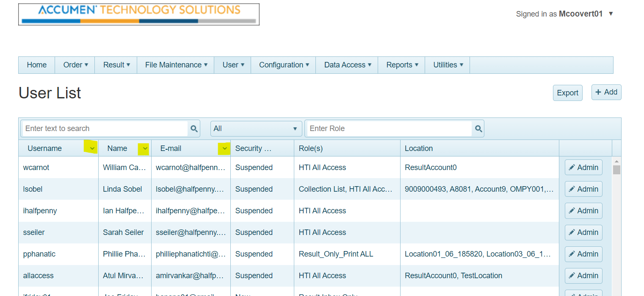Click the Add user button
Viewport: 644px width, 296px height.
[x=606, y=92]
